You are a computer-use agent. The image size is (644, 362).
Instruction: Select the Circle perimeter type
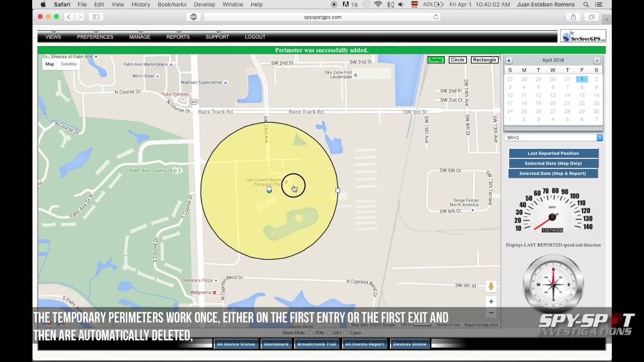[x=457, y=60]
